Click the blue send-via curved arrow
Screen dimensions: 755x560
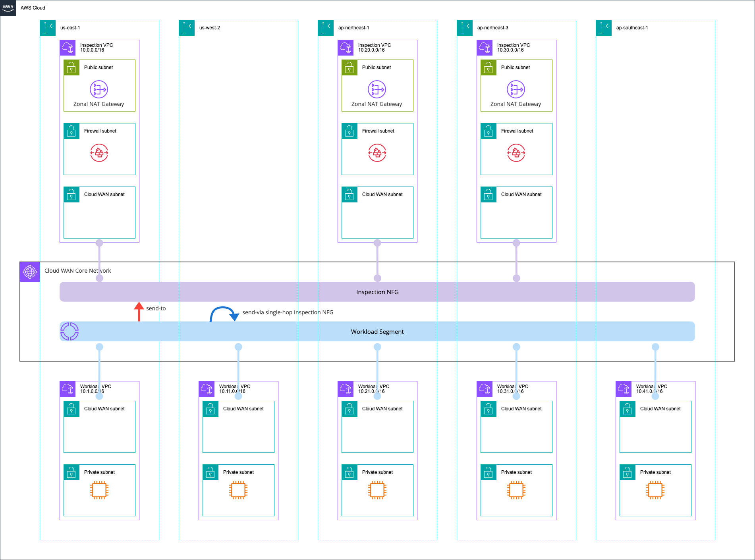224,314
